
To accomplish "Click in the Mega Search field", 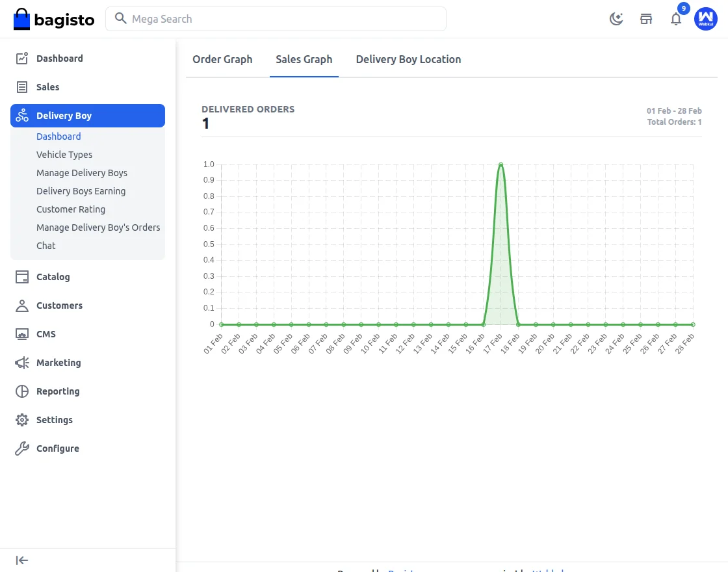I will pos(279,19).
